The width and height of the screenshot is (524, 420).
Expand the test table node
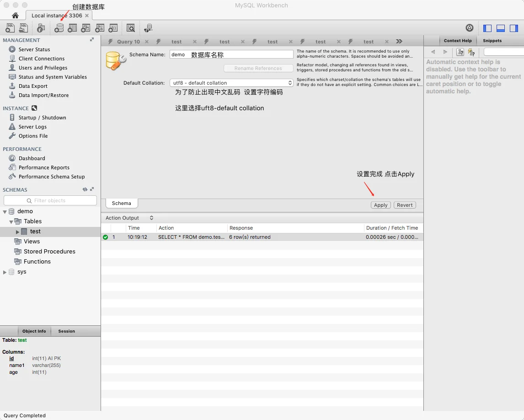pos(17,232)
